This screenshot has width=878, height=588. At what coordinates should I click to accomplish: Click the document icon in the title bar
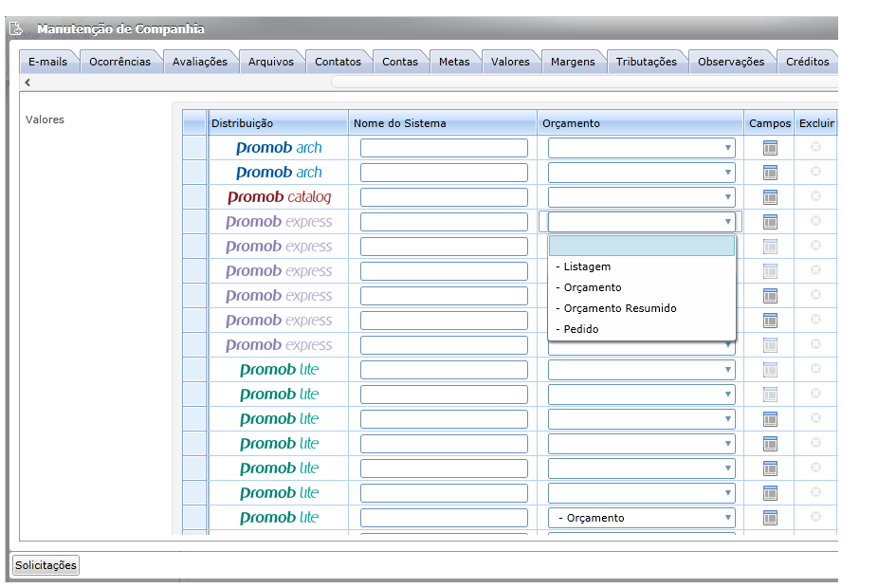(x=16, y=28)
